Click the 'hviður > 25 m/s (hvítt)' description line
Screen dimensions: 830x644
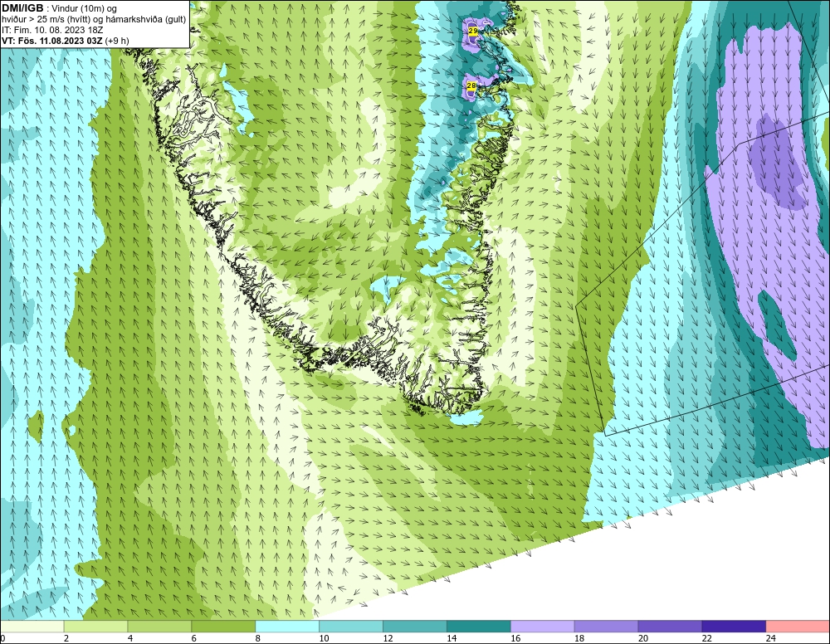pyautogui.click(x=95, y=20)
